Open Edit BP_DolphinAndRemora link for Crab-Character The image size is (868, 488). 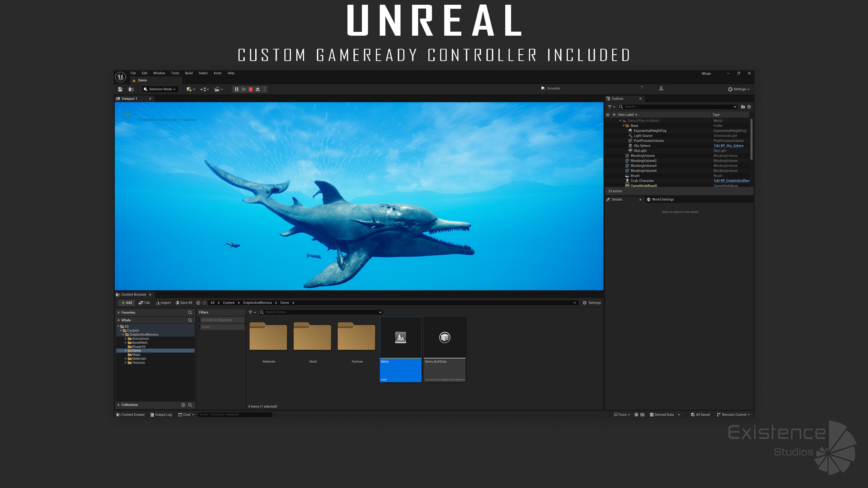[x=731, y=181]
